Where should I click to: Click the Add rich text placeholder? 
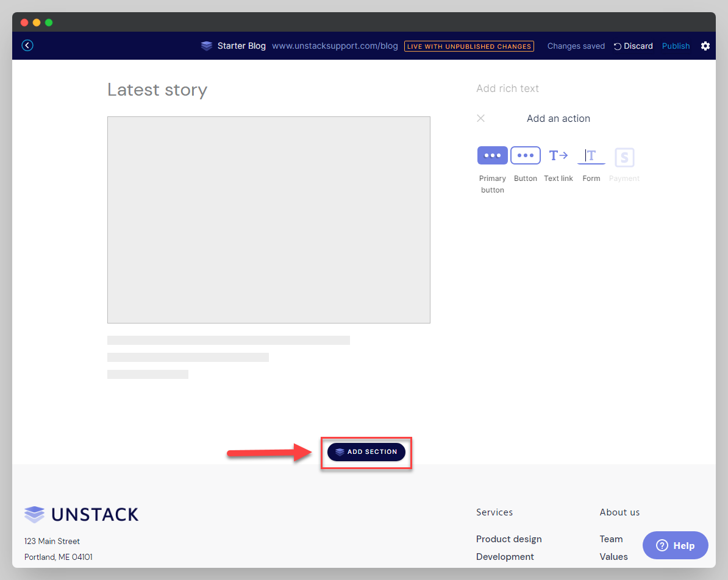point(507,88)
